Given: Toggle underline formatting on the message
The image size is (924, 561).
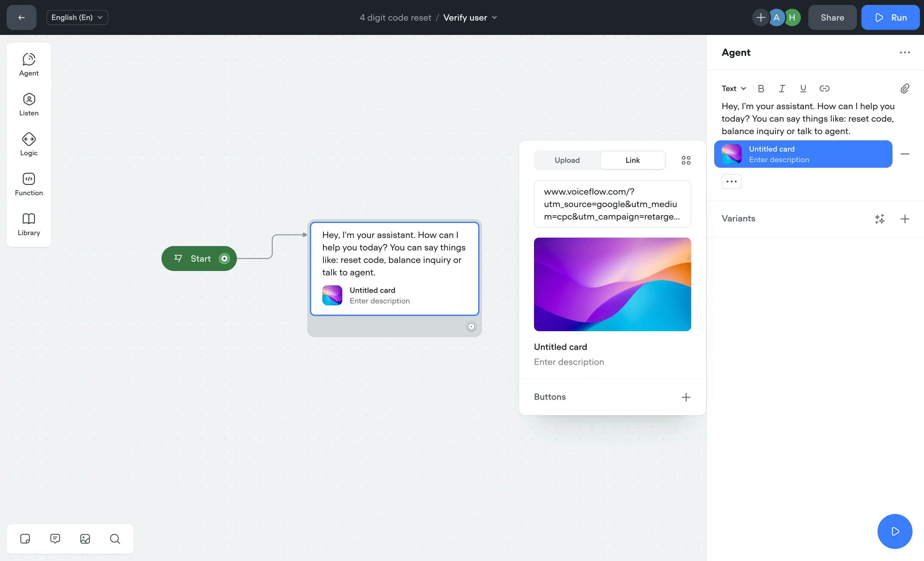Looking at the screenshot, I should (803, 89).
